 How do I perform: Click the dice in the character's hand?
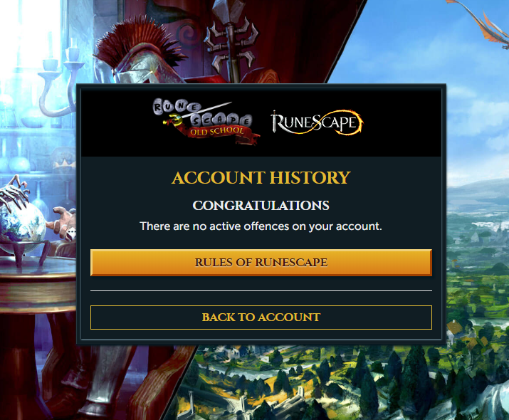click(x=71, y=234)
